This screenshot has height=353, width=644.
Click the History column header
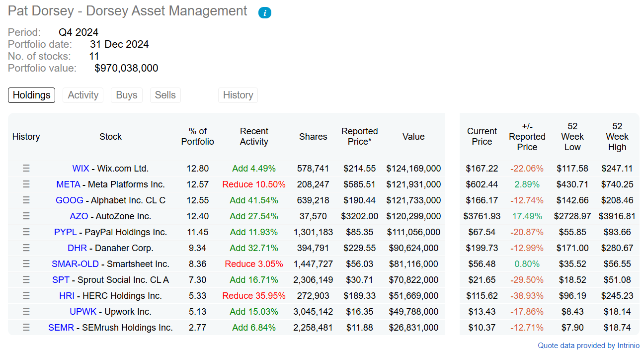click(26, 137)
